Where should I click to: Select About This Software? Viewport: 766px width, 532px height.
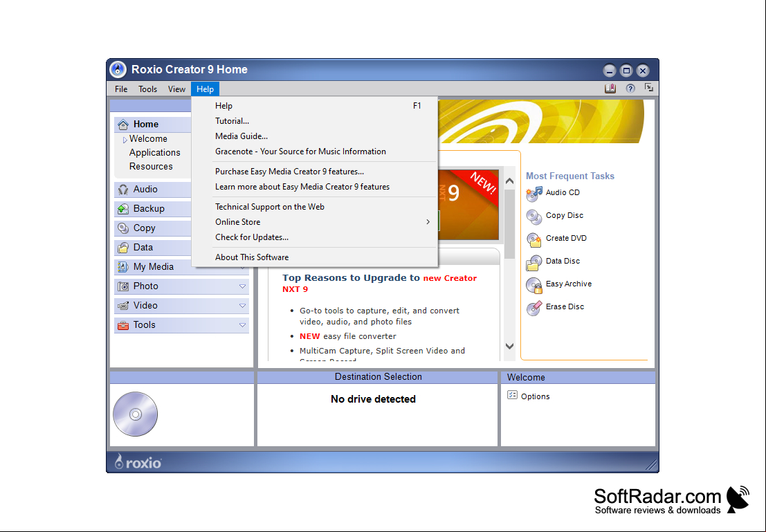pos(315,257)
